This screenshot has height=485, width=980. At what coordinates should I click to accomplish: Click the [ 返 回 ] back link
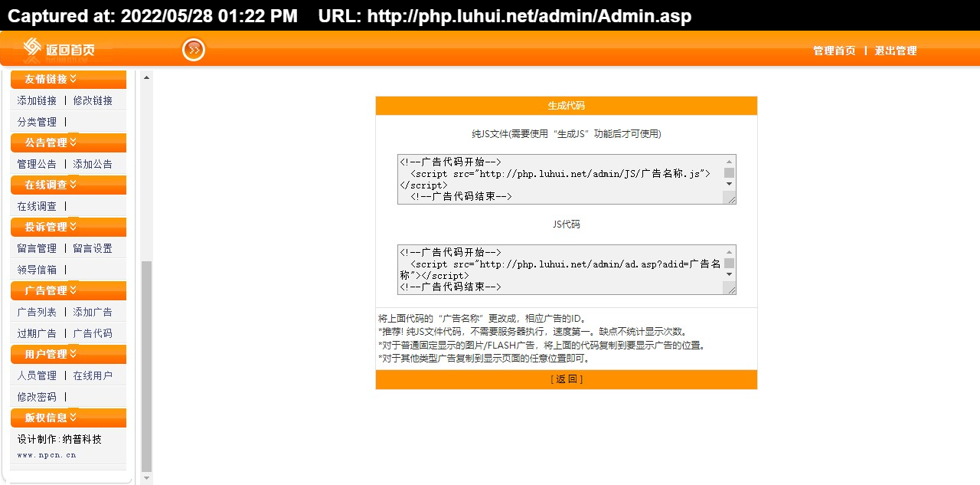[x=567, y=379]
